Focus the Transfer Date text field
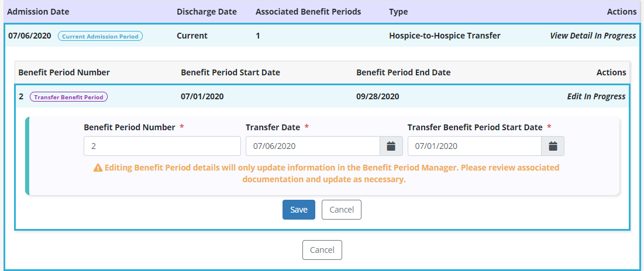 312,146
